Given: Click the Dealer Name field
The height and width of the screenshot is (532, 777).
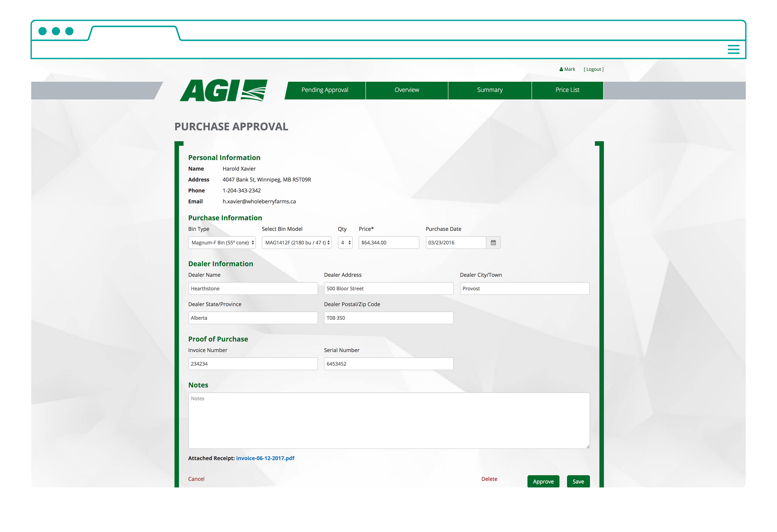Looking at the screenshot, I should (x=253, y=288).
